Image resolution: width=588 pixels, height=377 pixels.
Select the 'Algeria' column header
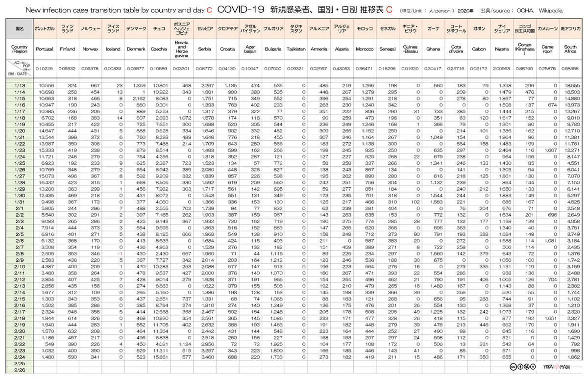tap(342, 50)
